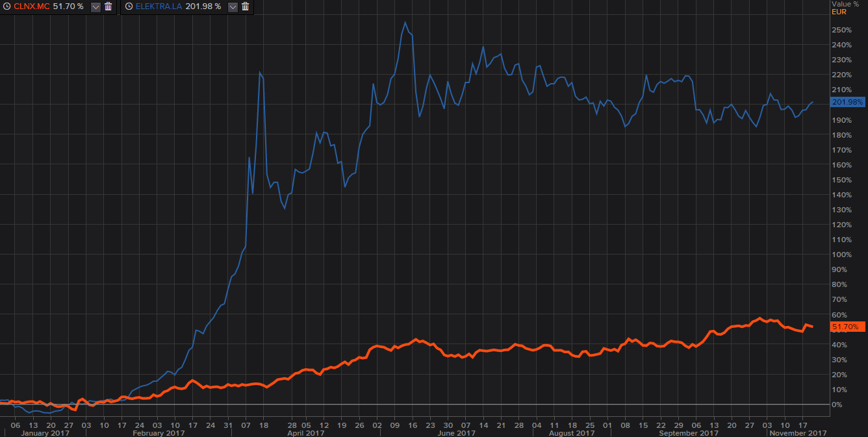Click the EUR currency label
Screen dimensions: 868x437
tap(838, 12)
